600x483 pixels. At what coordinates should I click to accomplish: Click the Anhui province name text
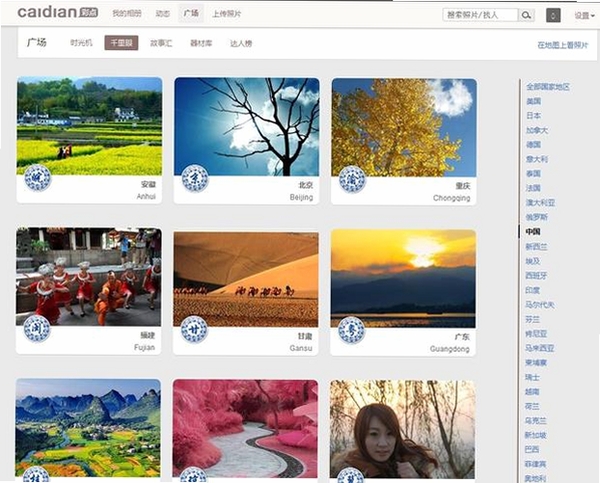[x=148, y=184]
